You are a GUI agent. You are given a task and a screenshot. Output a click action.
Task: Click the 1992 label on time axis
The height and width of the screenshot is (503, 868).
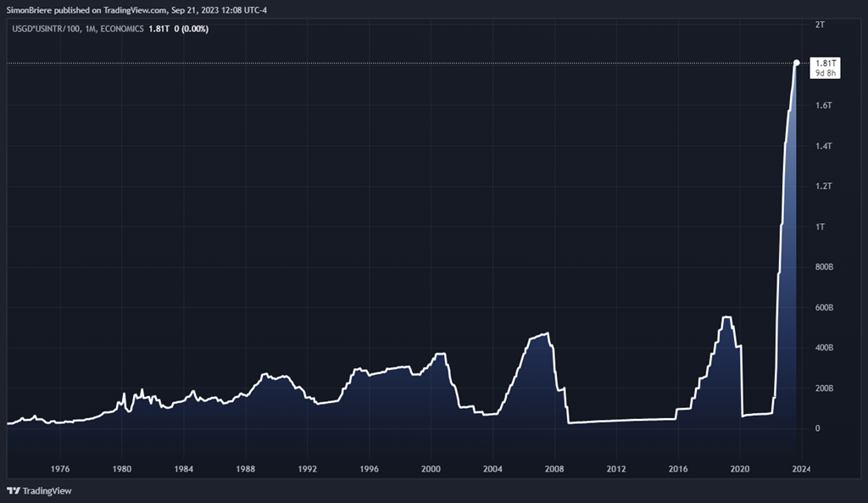coord(307,468)
